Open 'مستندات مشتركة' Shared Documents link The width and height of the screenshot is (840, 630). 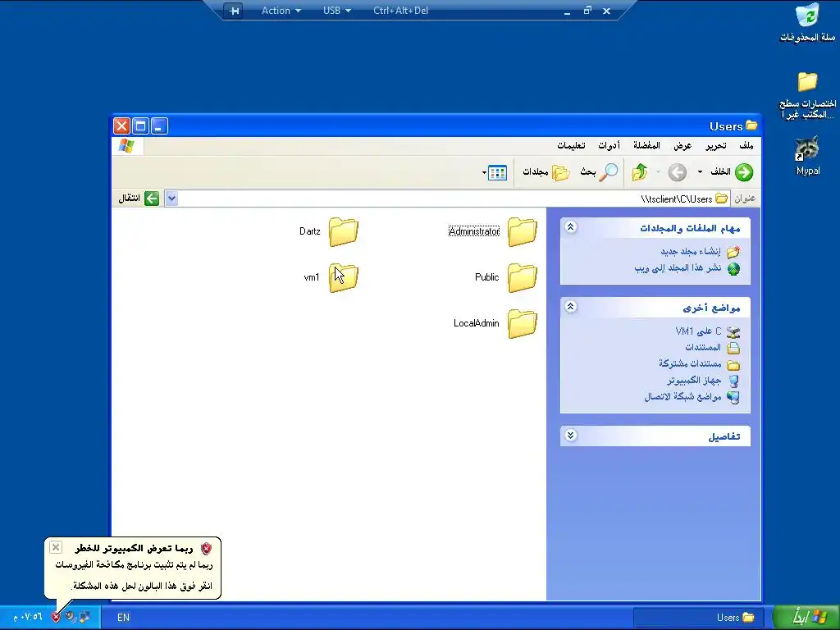[x=690, y=363]
